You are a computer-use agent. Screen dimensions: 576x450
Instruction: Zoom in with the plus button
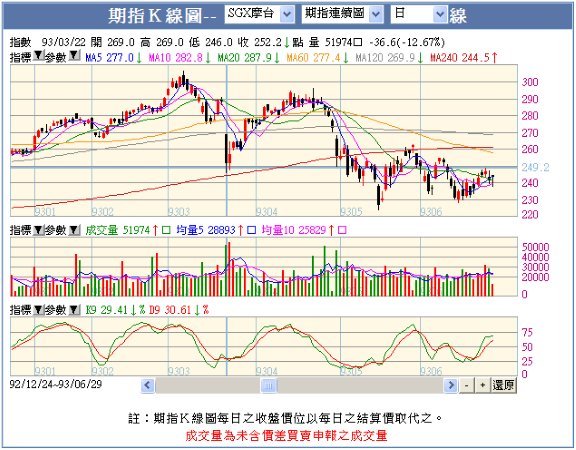click(482, 385)
